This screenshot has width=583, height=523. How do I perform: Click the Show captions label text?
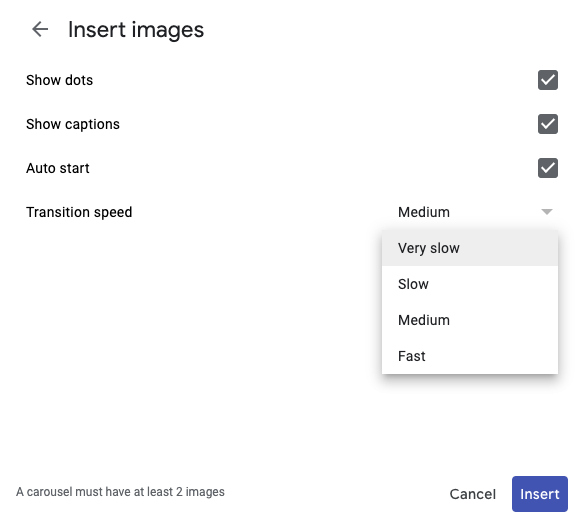pyautogui.click(x=73, y=124)
